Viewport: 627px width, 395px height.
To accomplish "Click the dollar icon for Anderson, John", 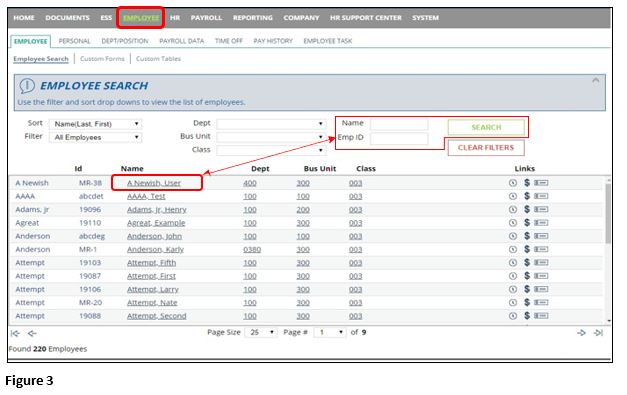I will click(x=527, y=236).
